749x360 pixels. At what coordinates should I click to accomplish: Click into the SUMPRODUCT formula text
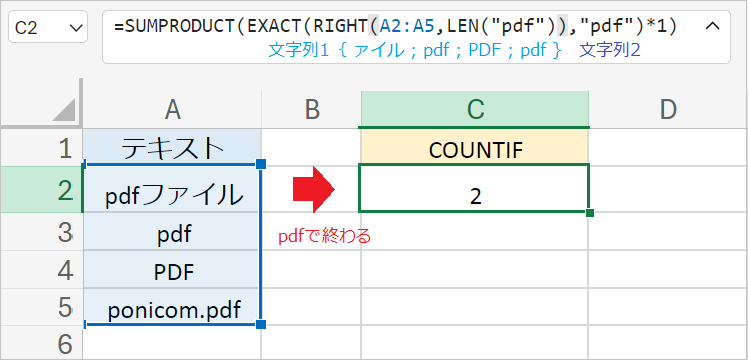click(396, 27)
